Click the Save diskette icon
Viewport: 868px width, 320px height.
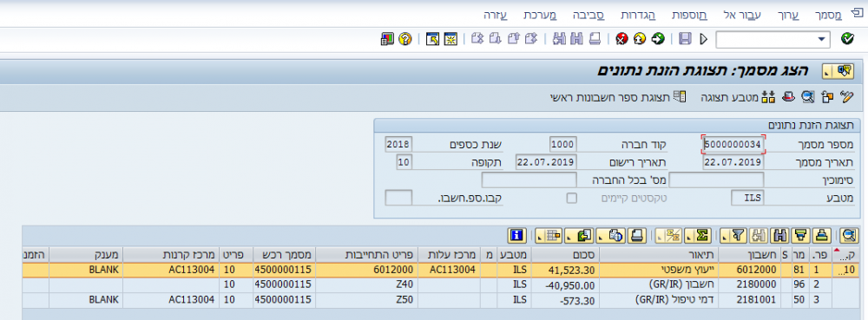coord(685,39)
